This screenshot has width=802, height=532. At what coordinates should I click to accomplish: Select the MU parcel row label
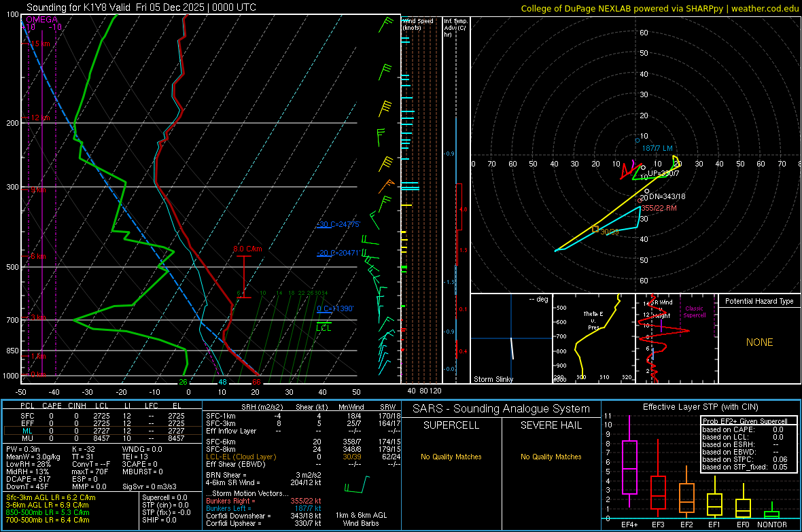[x=27, y=438]
